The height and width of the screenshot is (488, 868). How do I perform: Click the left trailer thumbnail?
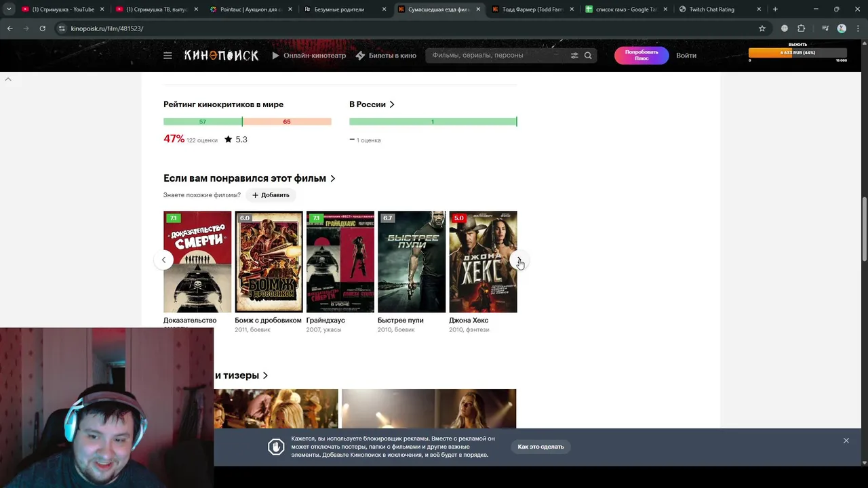point(276,409)
